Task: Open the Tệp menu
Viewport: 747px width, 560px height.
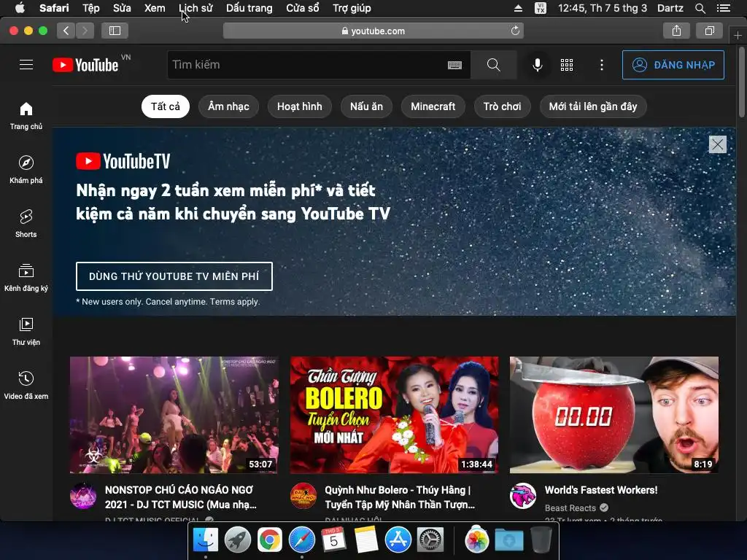Action: [90, 8]
